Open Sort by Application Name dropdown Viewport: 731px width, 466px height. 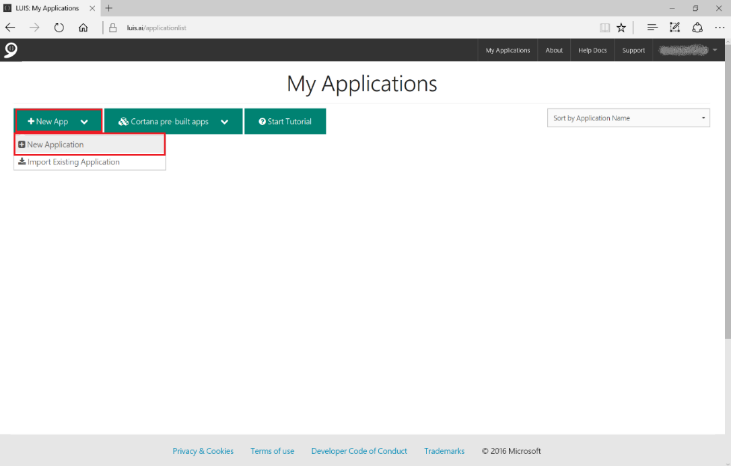click(629, 118)
